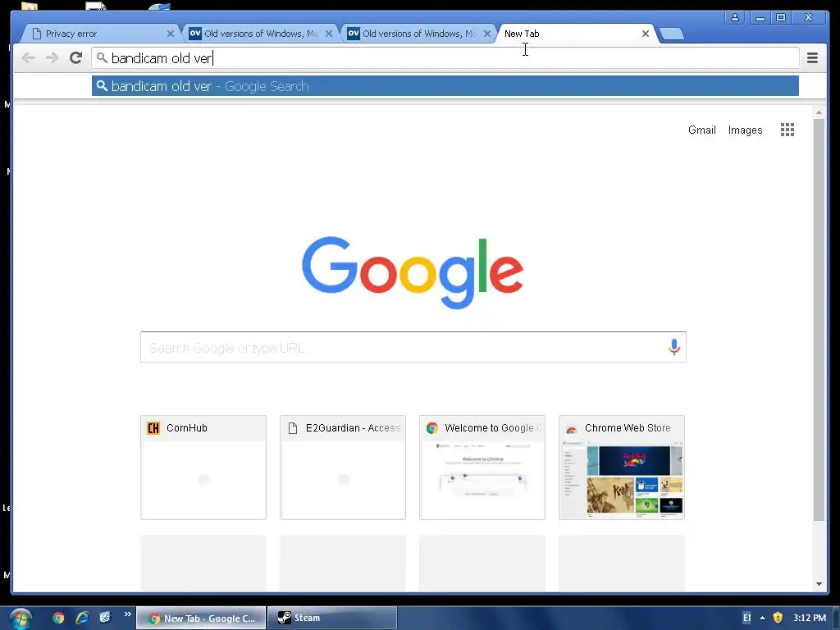This screenshot has width=840, height=630.
Task: Click the scrollbar up arrow
Action: point(819,112)
